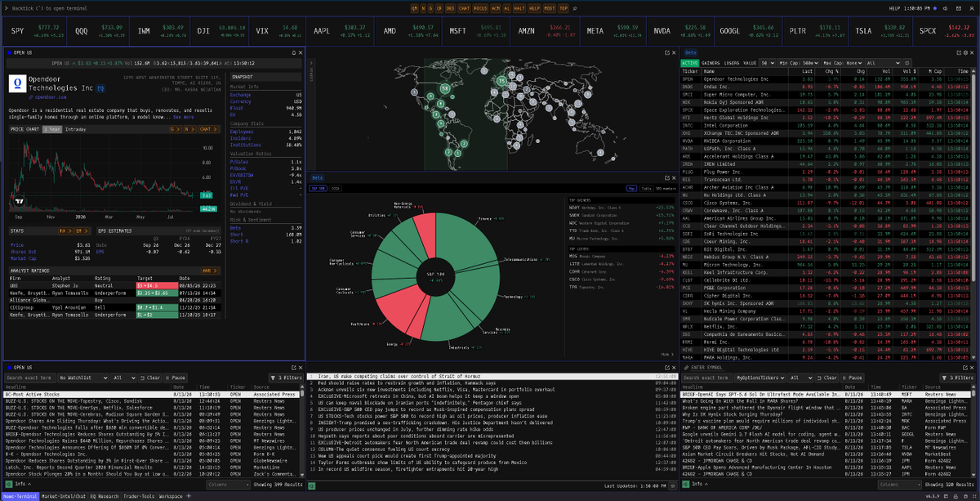
Task: Select LOSERS movers filter
Action: (732, 63)
